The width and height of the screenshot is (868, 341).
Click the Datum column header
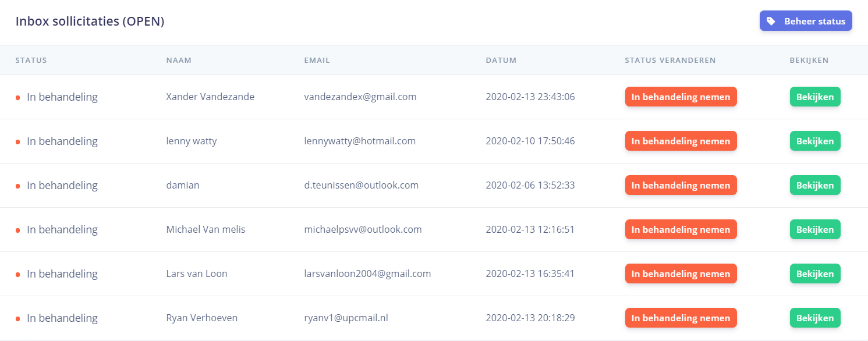(x=501, y=60)
